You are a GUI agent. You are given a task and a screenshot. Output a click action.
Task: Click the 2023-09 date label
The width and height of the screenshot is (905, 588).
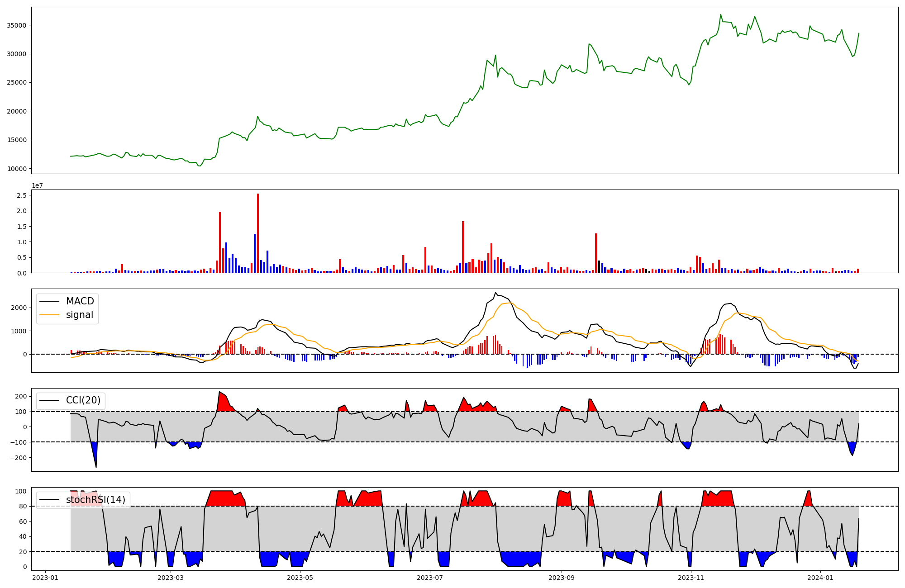[x=562, y=578]
